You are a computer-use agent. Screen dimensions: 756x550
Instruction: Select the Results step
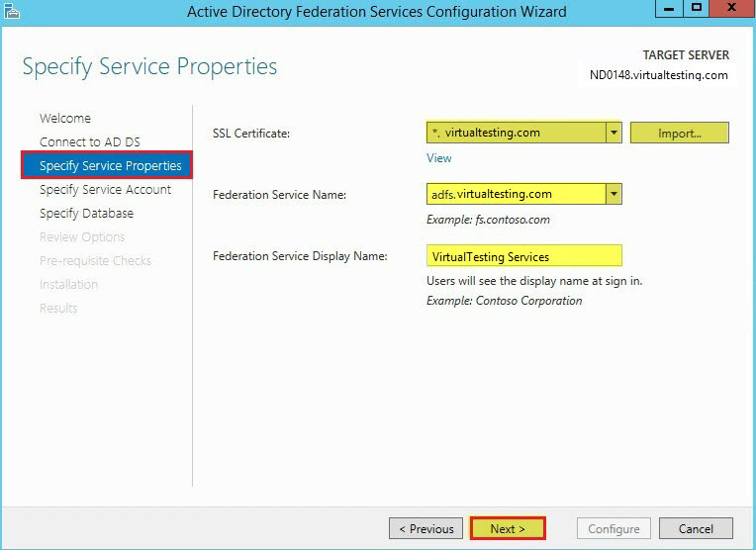58,308
